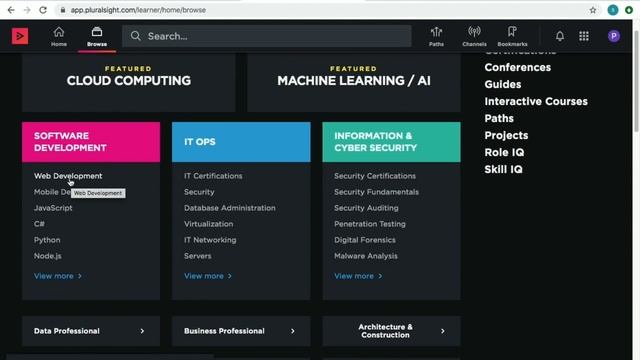The width and height of the screenshot is (640, 360).
Task: Click in the Search field
Action: pos(267,36)
